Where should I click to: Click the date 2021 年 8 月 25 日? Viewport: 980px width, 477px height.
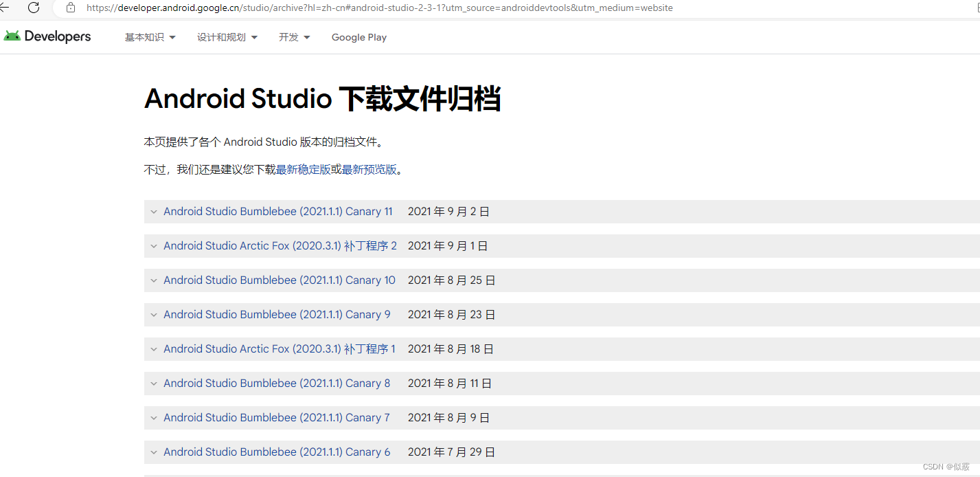[x=451, y=280]
